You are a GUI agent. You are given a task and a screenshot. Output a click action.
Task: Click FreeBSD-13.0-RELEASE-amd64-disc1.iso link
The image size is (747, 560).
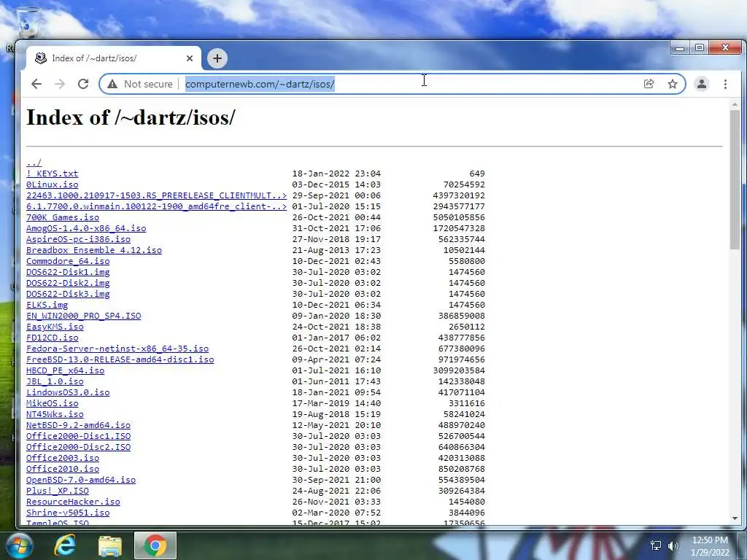(120, 360)
